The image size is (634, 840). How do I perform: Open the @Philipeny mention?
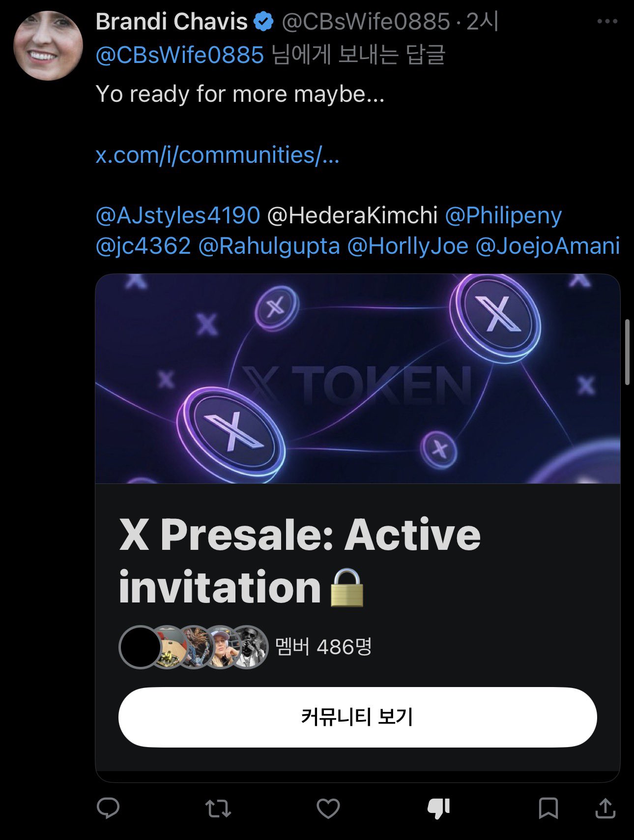click(x=503, y=215)
